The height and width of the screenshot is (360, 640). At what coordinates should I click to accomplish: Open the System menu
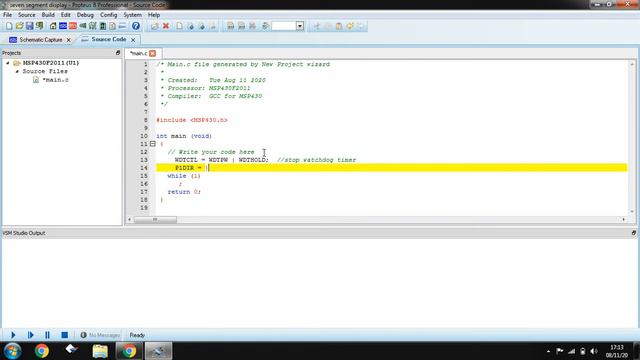pyautogui.click(x=132, y=15)
